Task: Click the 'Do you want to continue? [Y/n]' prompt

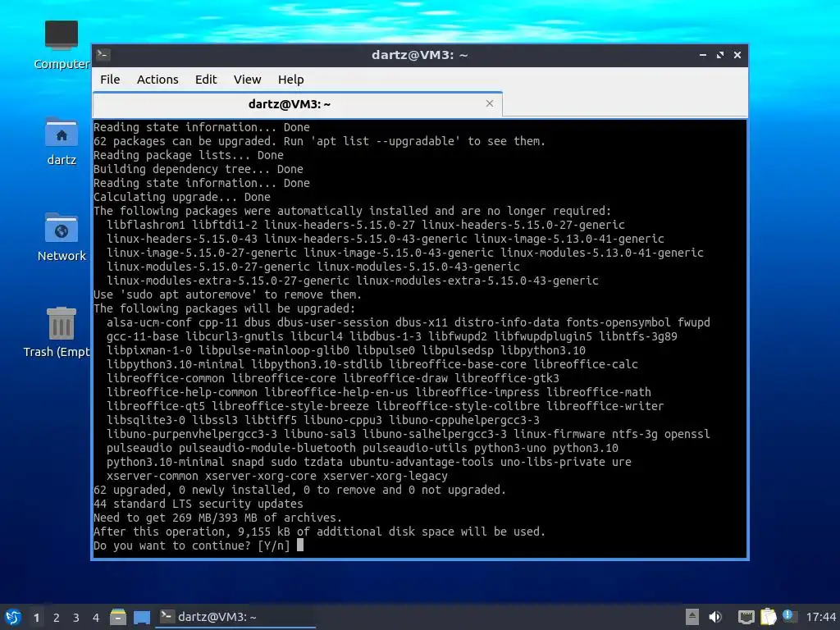Action: (191, 546)
